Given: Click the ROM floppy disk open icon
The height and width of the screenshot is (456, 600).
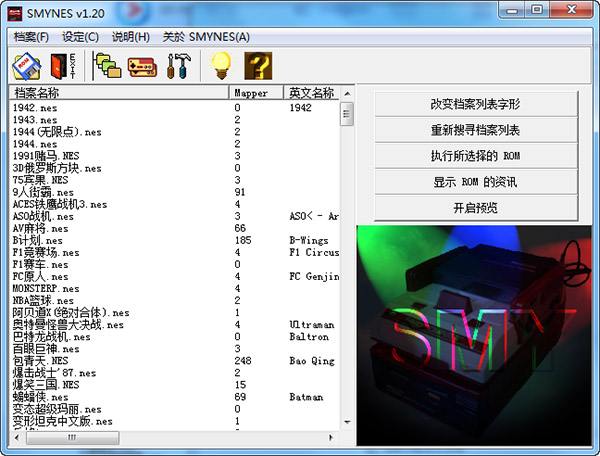Looking at the screenshot, I should coord(25,66).
